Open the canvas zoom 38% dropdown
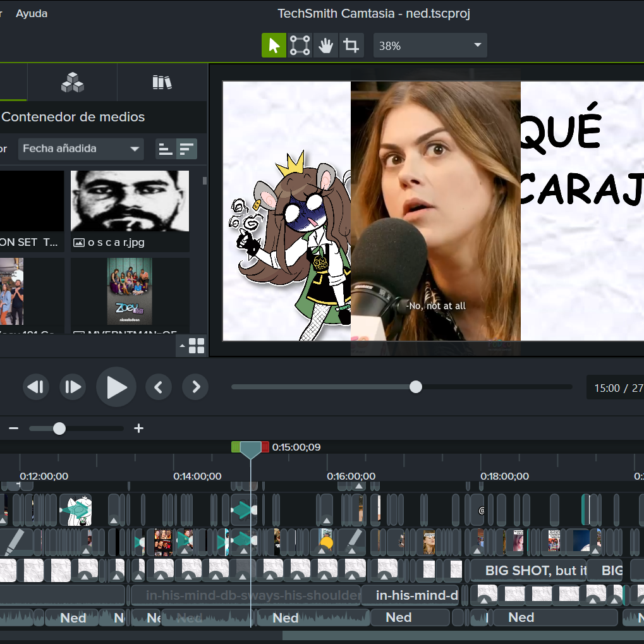Image resolution: width=644 pixels, height=644 pixels. [x=430, y=46]
